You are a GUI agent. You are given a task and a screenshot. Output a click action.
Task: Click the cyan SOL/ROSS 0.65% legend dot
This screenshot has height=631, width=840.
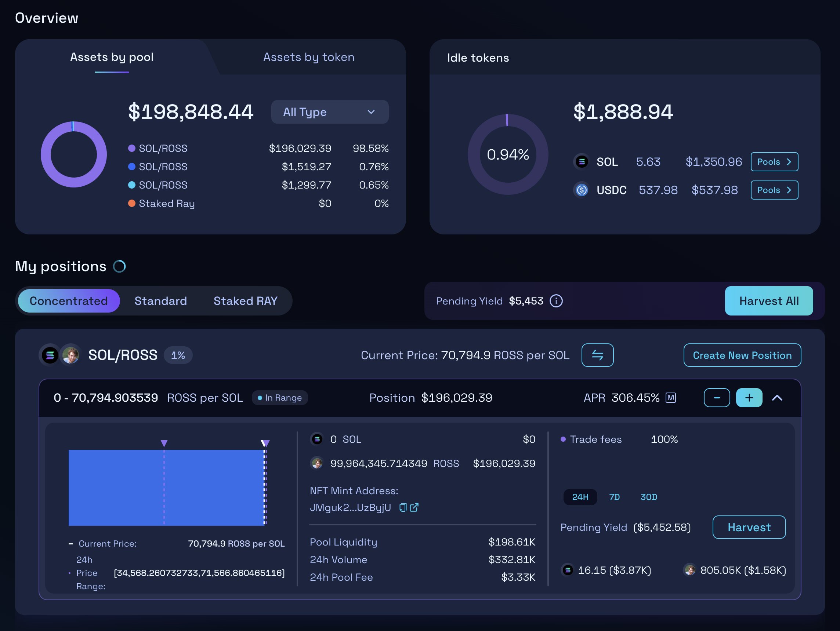coord(132,185)
